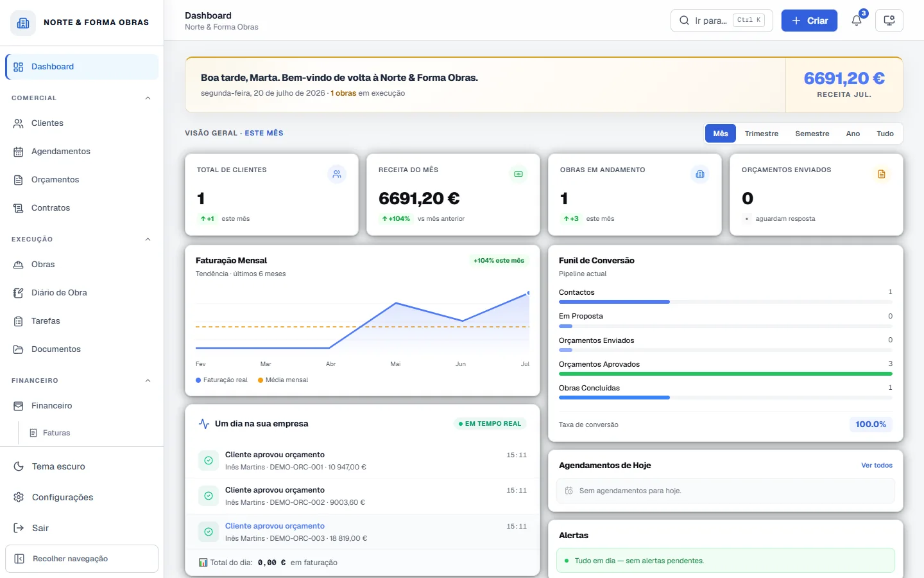Click the +3 este mês badge in obras card
This screenshot has width=924, height=578.
[x=571, y=219]
